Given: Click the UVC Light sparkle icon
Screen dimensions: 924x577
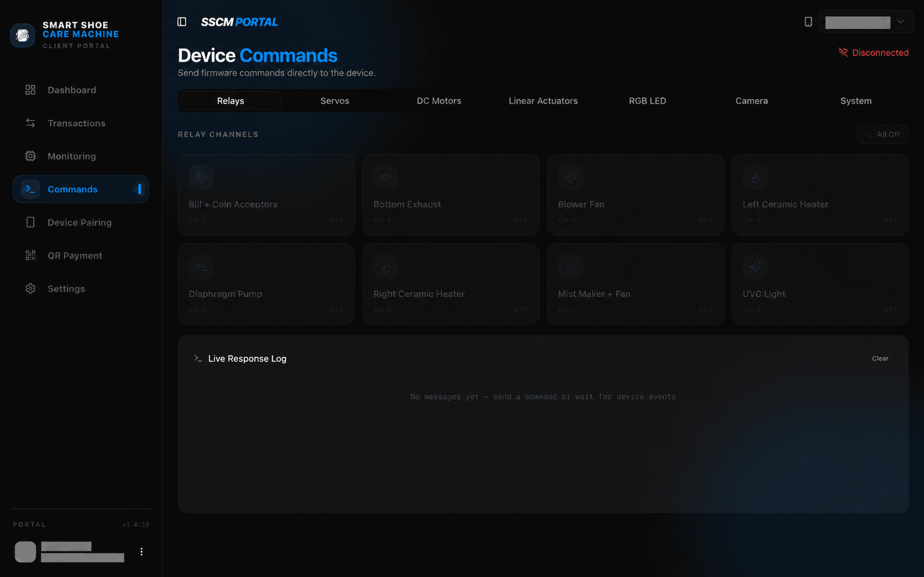Looking at the screenshot, I should click(755, 267).
